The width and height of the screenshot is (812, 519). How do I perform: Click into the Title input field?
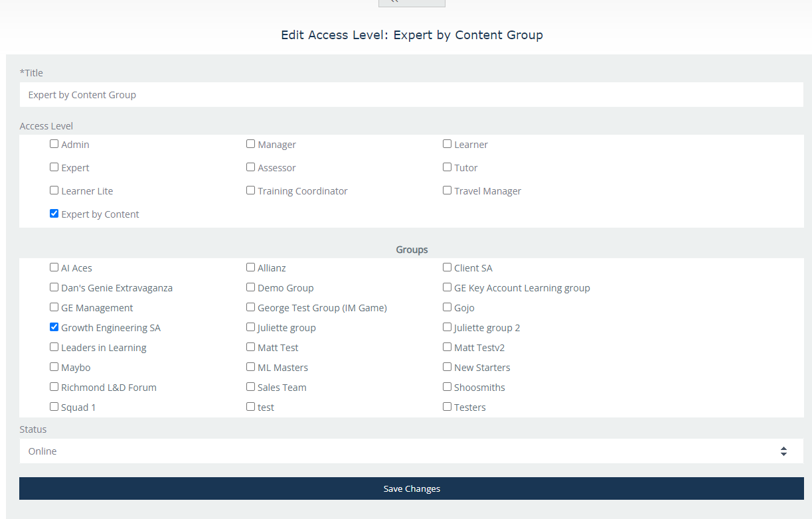pos(412,95)
